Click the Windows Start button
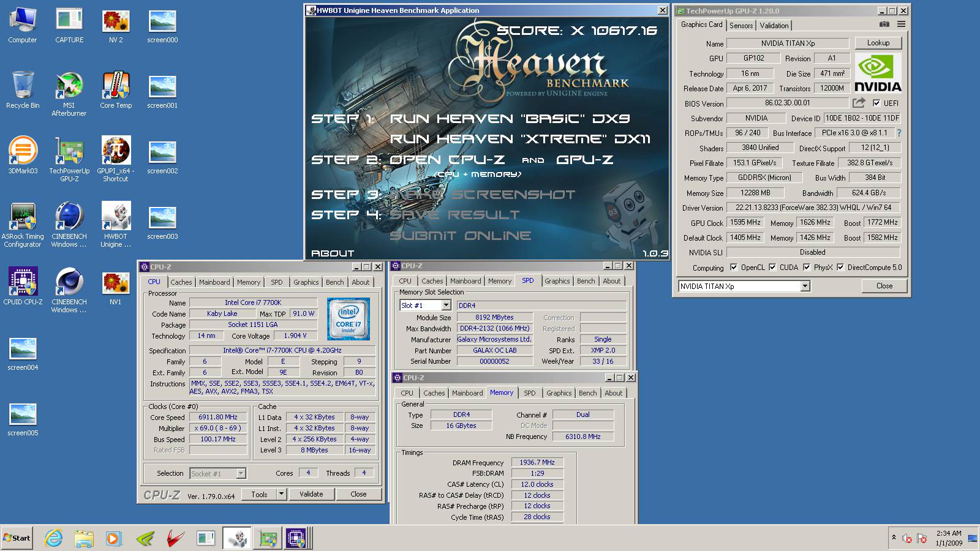 [17, 538]
